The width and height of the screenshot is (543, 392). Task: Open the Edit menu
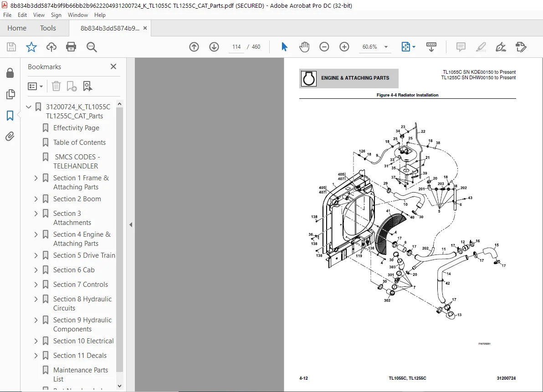click(22, 15)
